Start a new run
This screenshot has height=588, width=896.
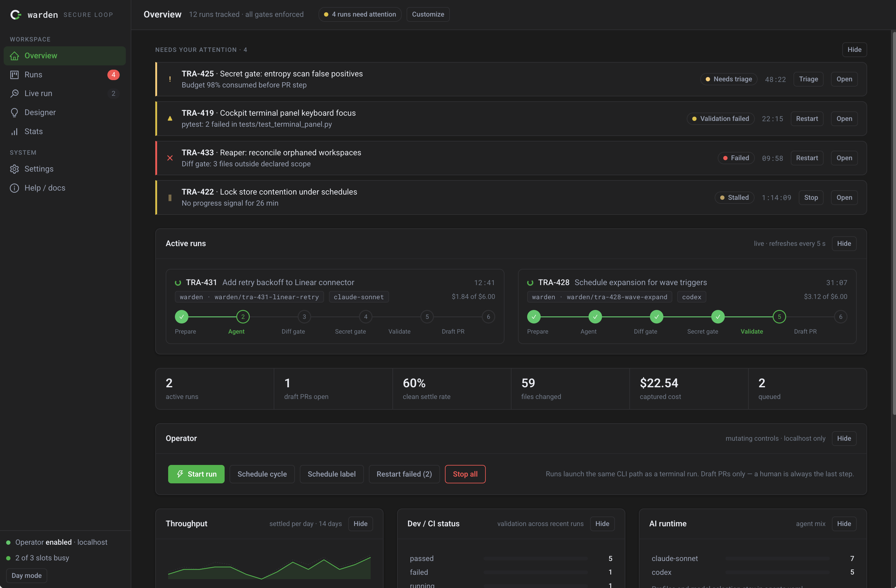click(x=196, y=474)
